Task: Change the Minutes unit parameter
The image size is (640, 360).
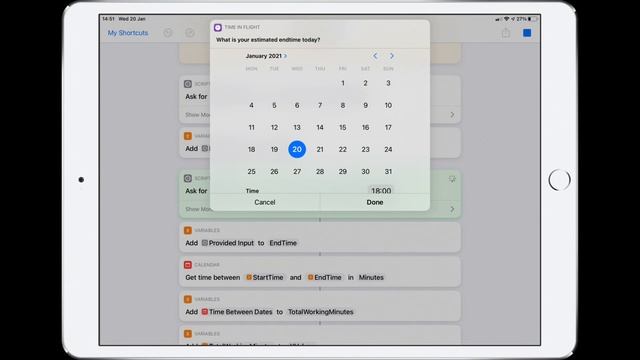Action: 371,278
